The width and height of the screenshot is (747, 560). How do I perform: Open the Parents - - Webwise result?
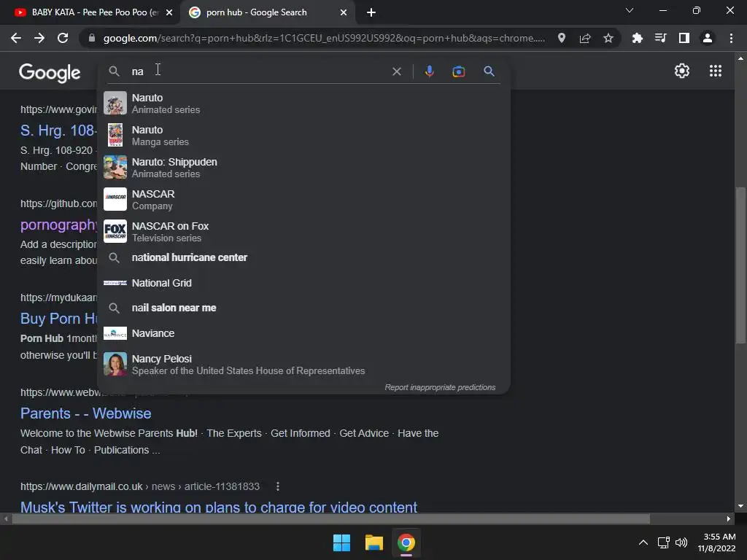coord(86,413)
